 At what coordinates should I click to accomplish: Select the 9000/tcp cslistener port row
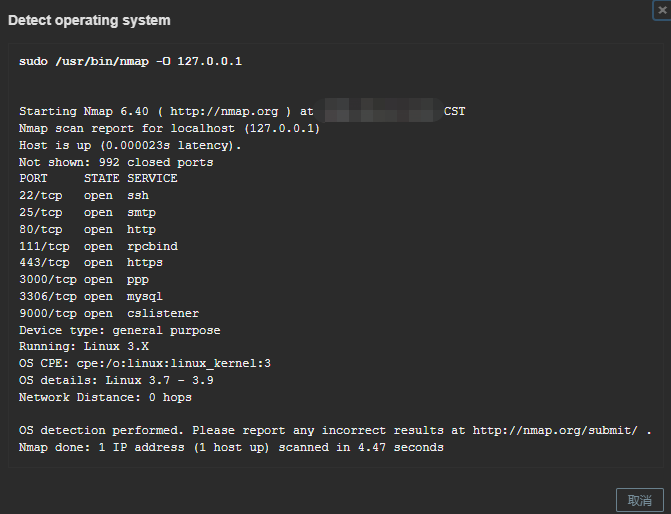point(109,314)
